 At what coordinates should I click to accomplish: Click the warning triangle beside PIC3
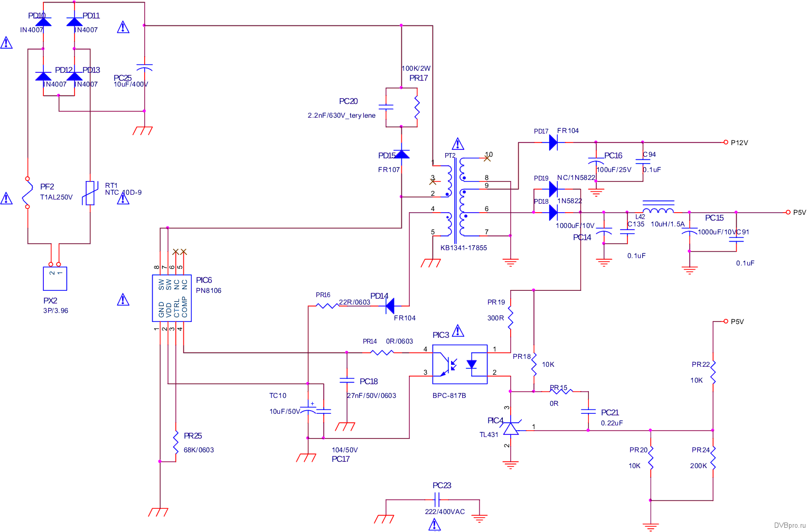pos(458,331)
